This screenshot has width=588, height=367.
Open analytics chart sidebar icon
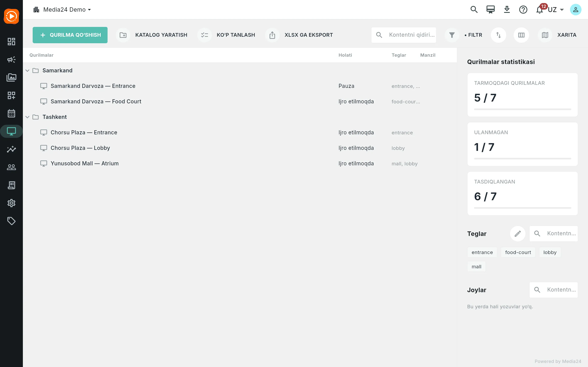coord(11,149)
